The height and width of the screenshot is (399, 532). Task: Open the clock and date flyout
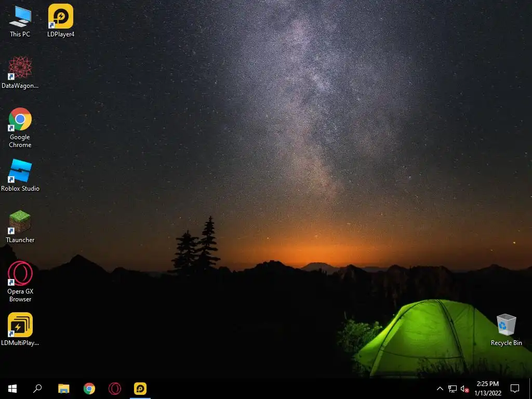coord(488,389)
